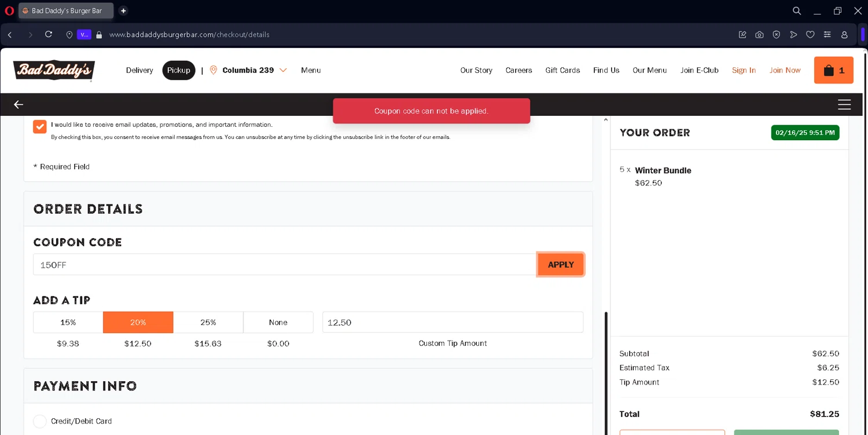Switch to Delivery order type
This screenshot has width=868, height=435.
[x=139, y=70]
